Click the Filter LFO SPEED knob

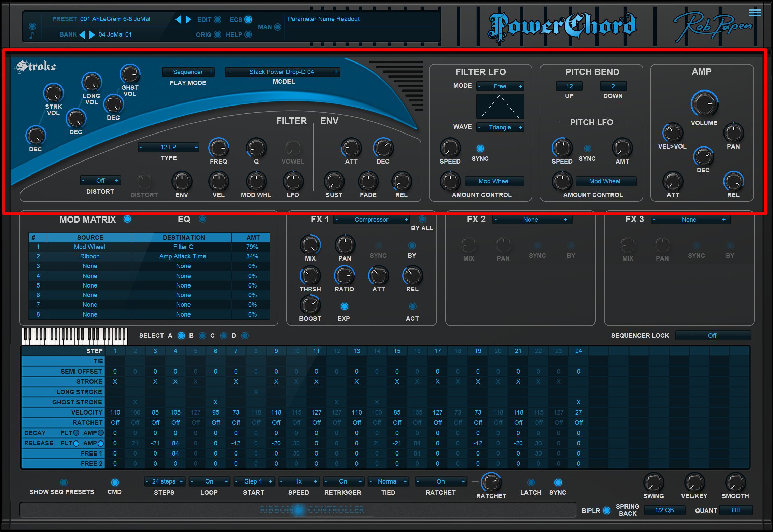click(x=450, y=148)
